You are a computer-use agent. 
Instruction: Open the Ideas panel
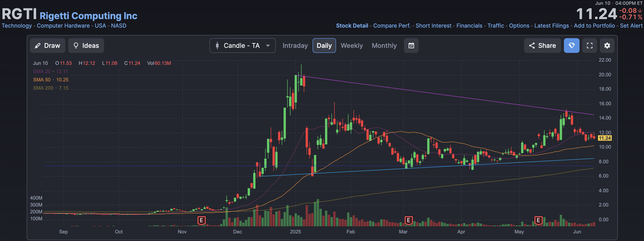pos(86,46)
